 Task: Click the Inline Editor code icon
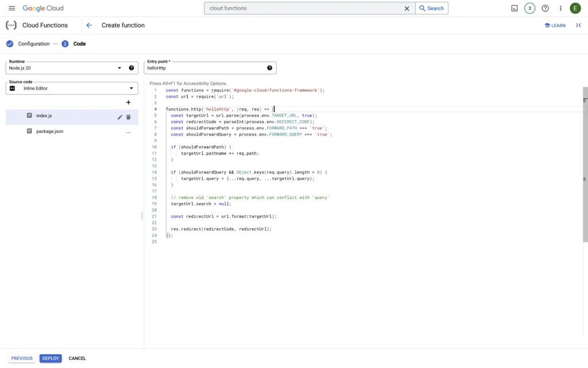[x=13, y=88]
